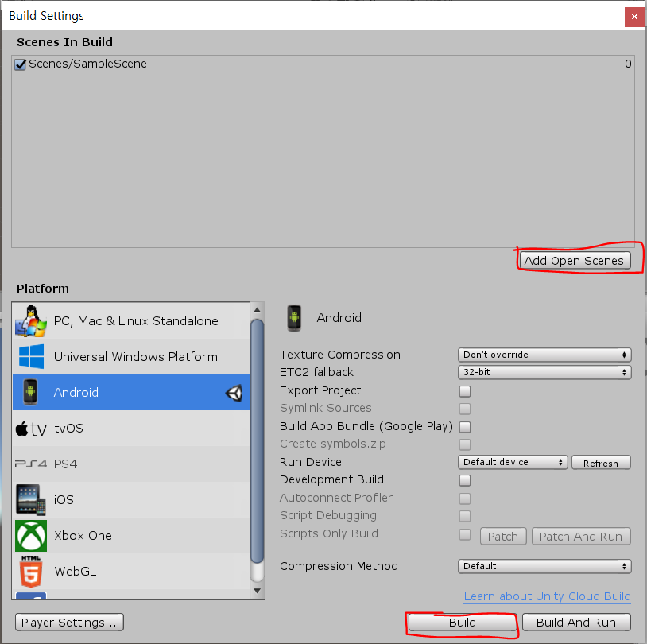
Task: Click the PS4 logo icon
Action: 31,464
